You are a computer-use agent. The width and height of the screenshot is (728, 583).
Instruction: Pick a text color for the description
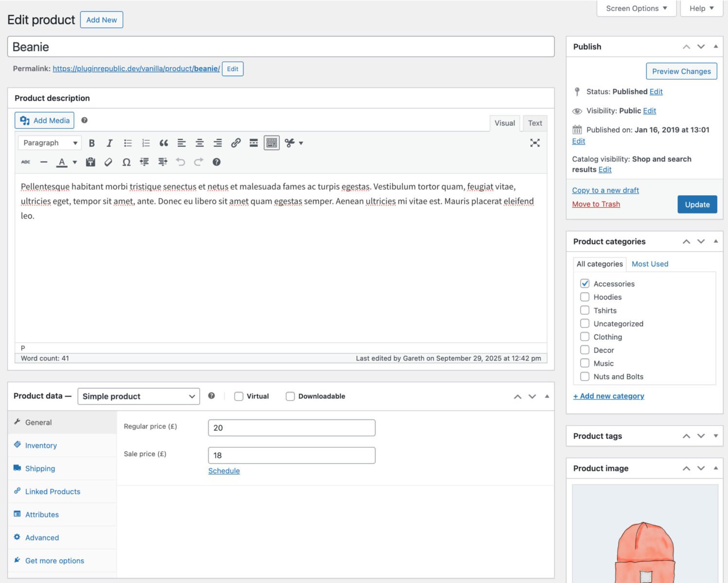[63, 162]
